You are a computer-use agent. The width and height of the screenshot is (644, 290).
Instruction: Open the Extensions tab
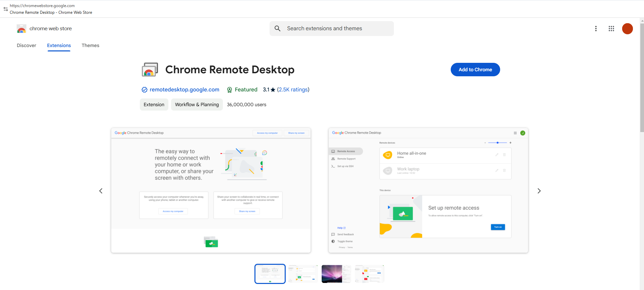[59, 45]
